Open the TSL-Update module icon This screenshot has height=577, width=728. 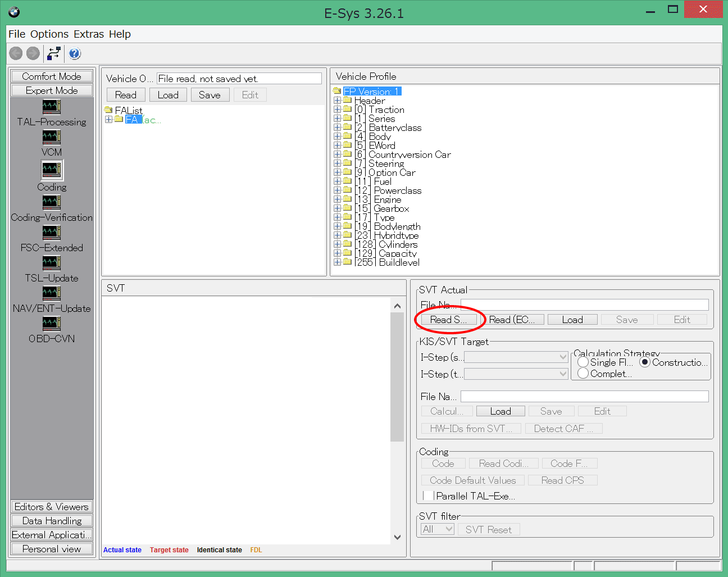pyautogui.click(x=52, y=262)
